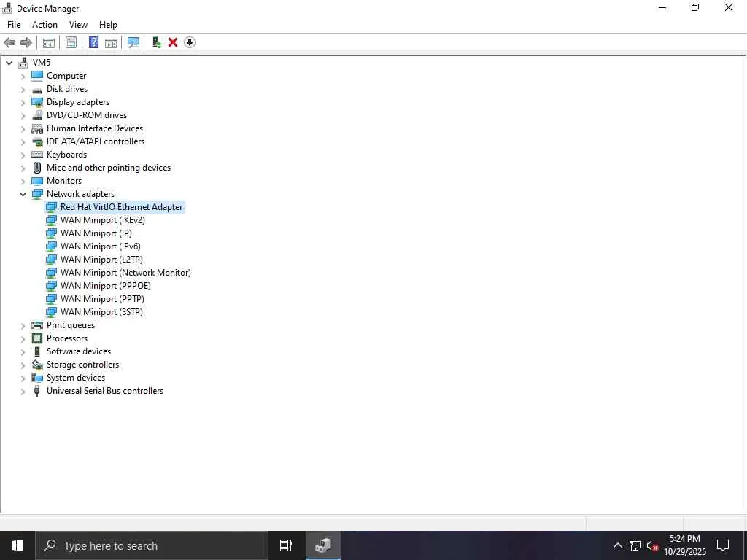Expand the Storage controllers category
The height and width of the screenshot is (560, 747).
(x=23, y=365)
